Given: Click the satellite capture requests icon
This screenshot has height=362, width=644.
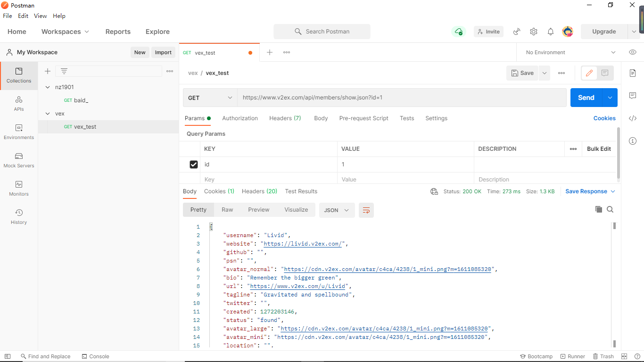Looking at the screenshot, I should 517,32.
